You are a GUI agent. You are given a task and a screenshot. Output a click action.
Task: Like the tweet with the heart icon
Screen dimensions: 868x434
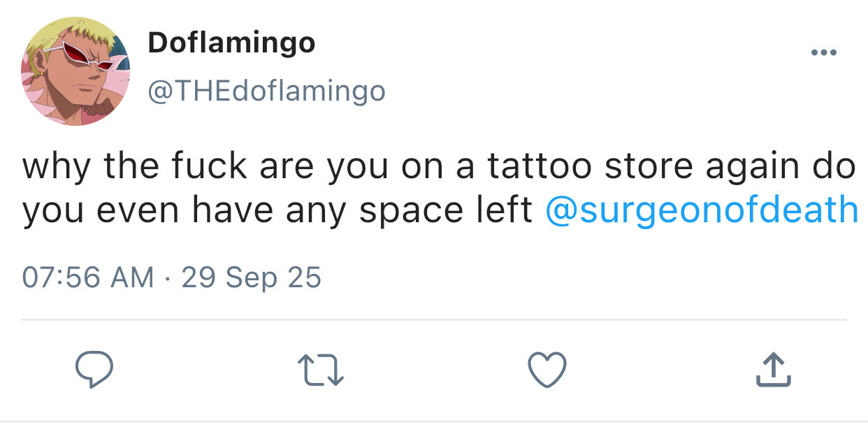click(545, 370)
